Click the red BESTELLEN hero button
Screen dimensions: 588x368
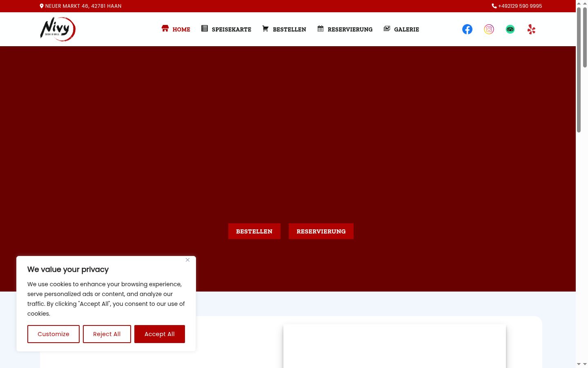(x=254, y=231)
